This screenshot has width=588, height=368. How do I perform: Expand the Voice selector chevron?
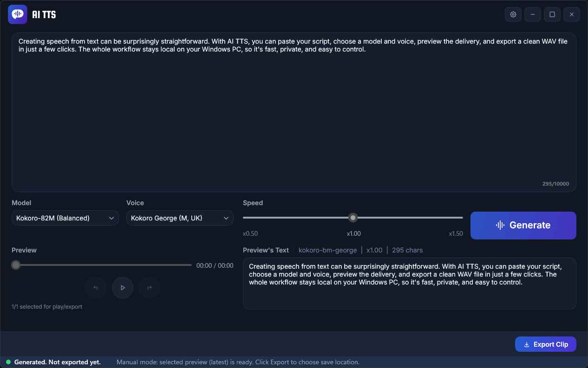226,218
